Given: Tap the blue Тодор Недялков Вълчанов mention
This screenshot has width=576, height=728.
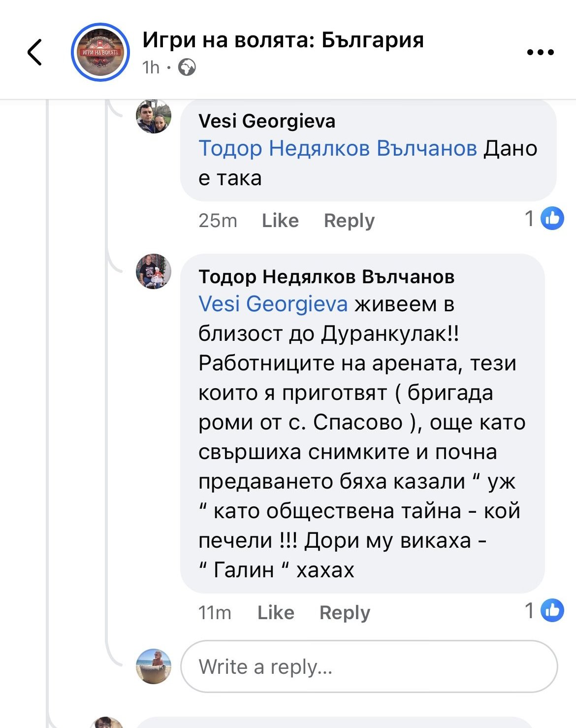Looking at the screenshot, I should click(x=338, y=148).
